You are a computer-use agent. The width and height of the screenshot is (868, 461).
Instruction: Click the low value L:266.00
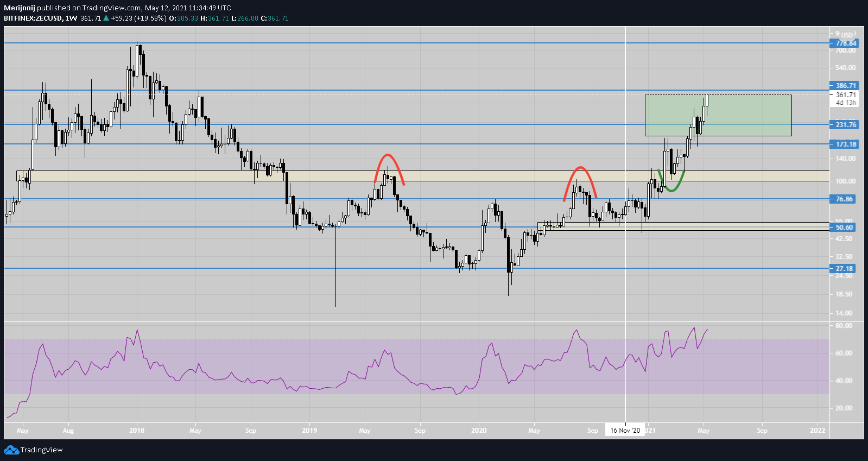point(245,18)
